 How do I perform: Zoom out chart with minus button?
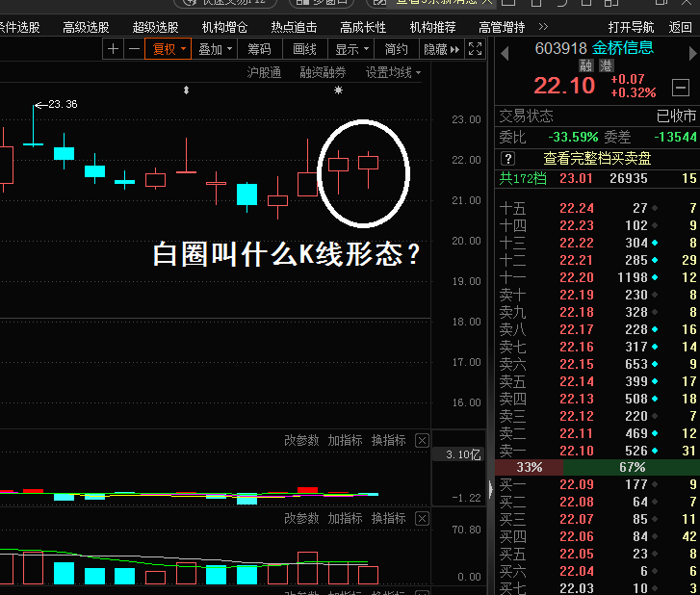pyautogui.click(x=135, y=49)
